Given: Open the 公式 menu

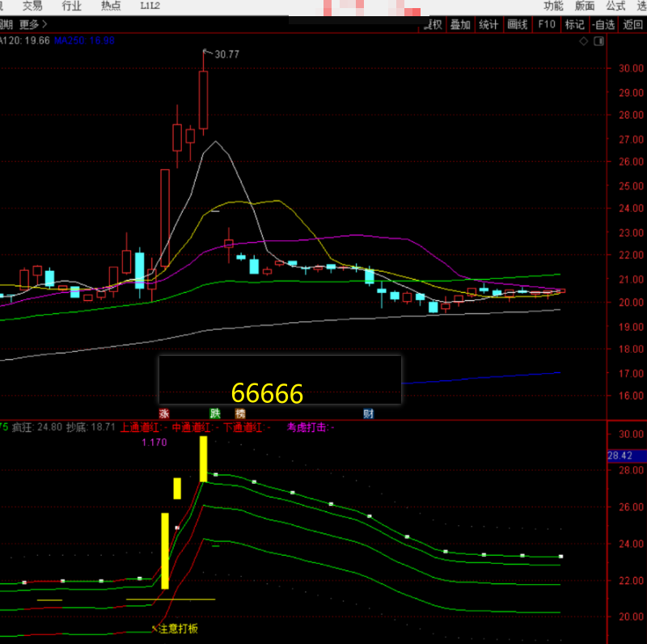Looking at the screenshot, I should [615, 6].
